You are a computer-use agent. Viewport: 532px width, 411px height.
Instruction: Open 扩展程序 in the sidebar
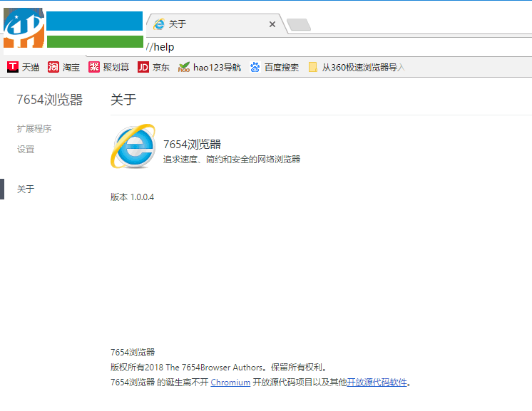[x=34, y=129]
